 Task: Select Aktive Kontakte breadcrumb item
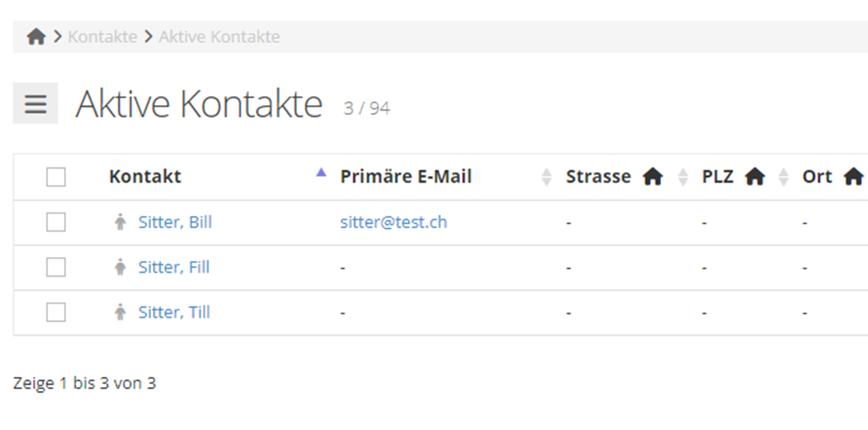[x=219, y=37]
